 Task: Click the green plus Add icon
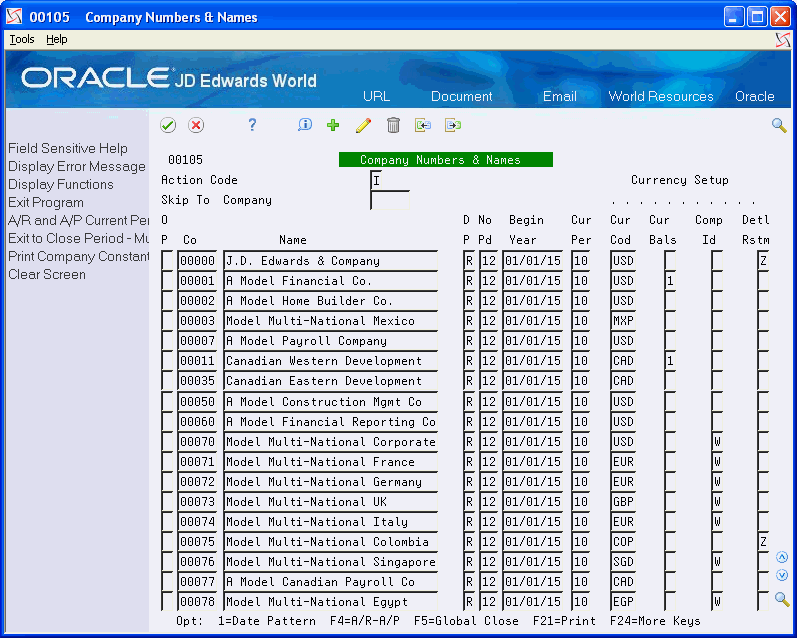333,125
